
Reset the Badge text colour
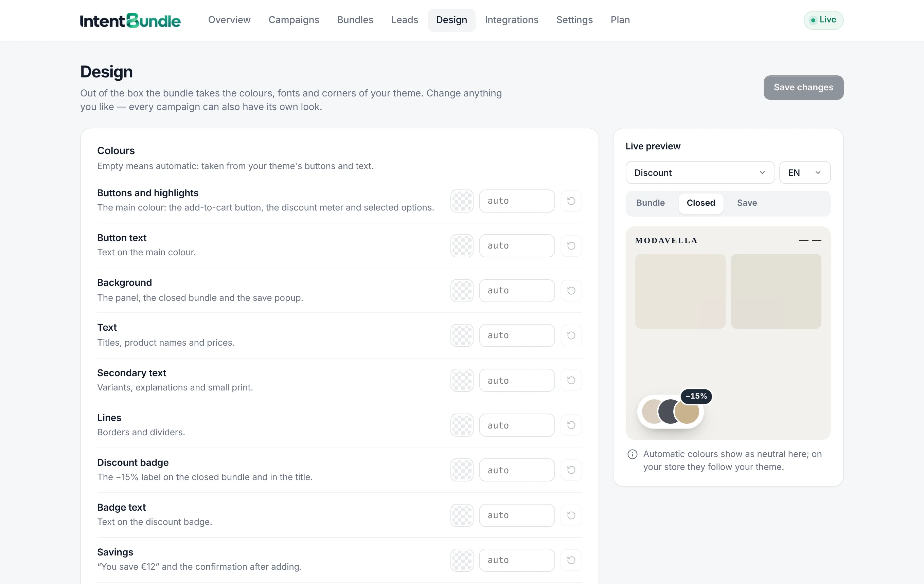click(571, 515)
